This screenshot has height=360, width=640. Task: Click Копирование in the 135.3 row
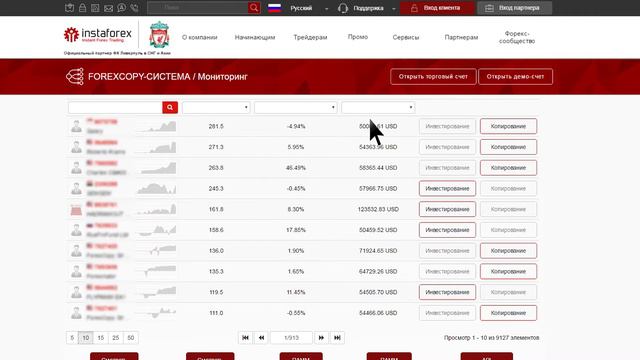coord(508,271)
